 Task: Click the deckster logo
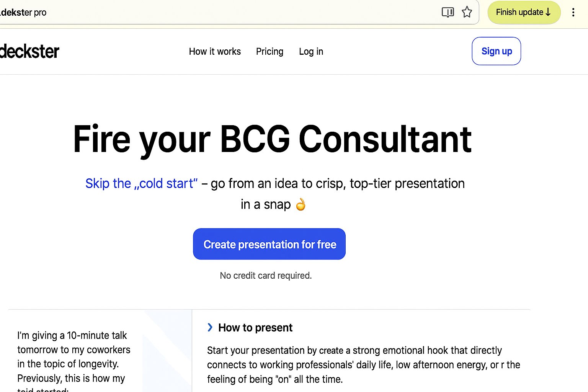[x=29, y=51]
